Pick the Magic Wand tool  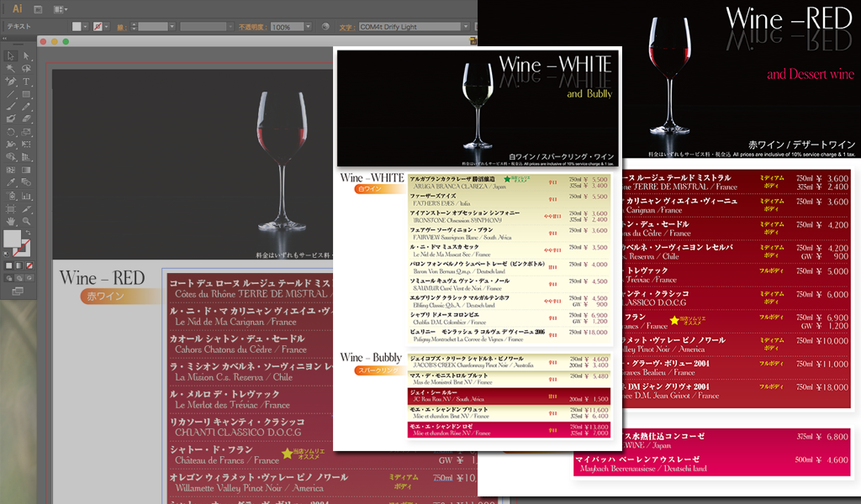(10, 69)
